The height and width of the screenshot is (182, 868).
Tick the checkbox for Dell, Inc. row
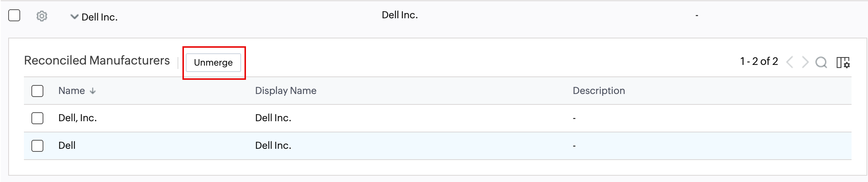click(37, 118)
